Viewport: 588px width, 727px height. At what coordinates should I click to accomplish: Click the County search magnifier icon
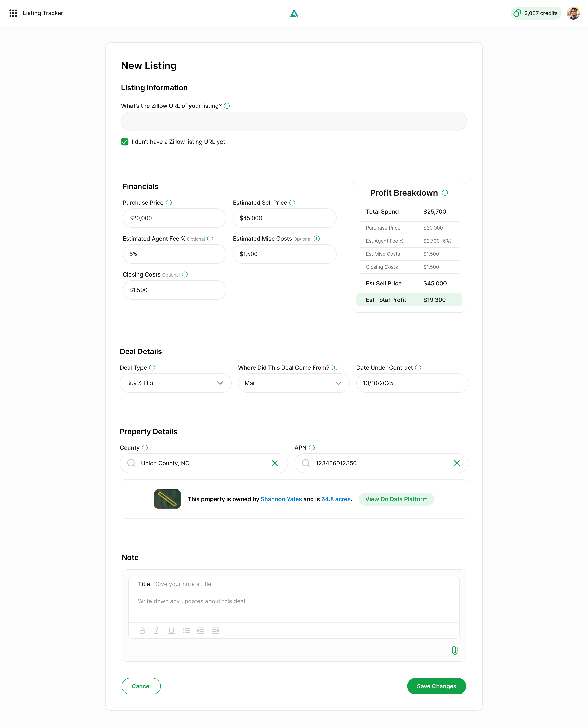131,463
